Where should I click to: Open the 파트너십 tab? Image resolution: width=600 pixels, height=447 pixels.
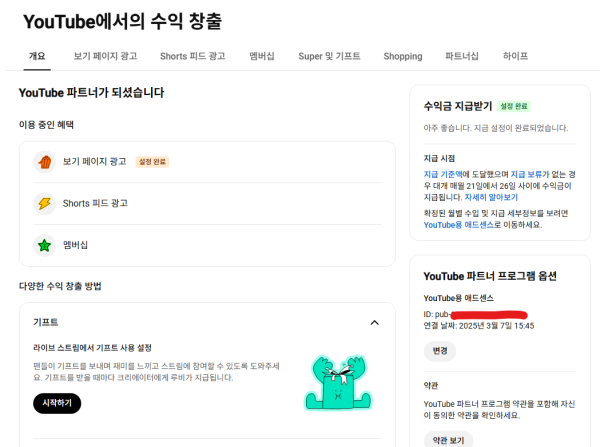(461, 56)
